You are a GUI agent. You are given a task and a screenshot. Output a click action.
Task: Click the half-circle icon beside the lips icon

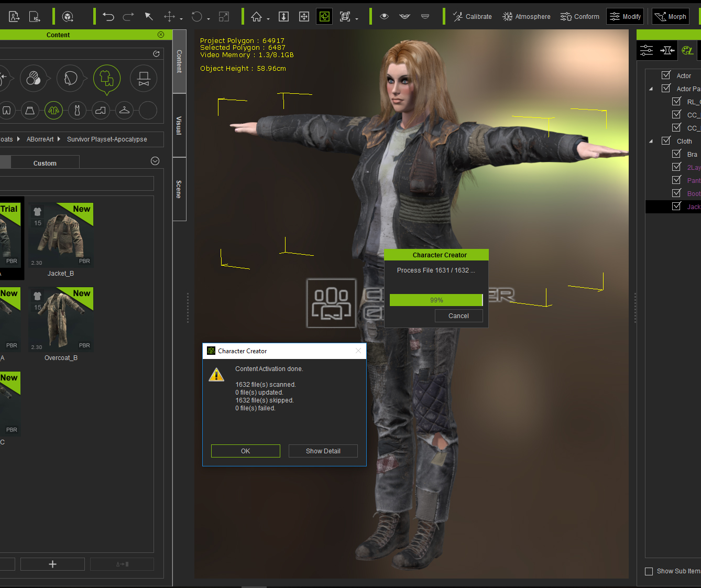425,16
